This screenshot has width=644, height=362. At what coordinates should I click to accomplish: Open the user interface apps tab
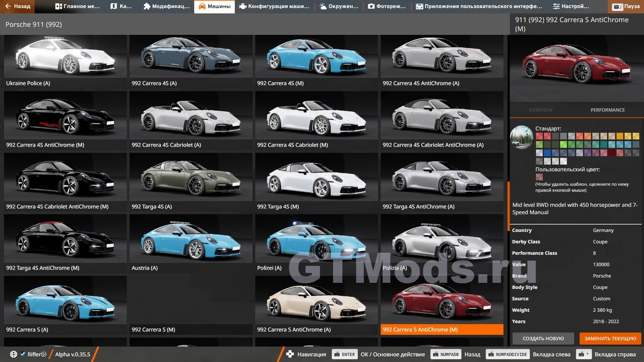(479, 7)
